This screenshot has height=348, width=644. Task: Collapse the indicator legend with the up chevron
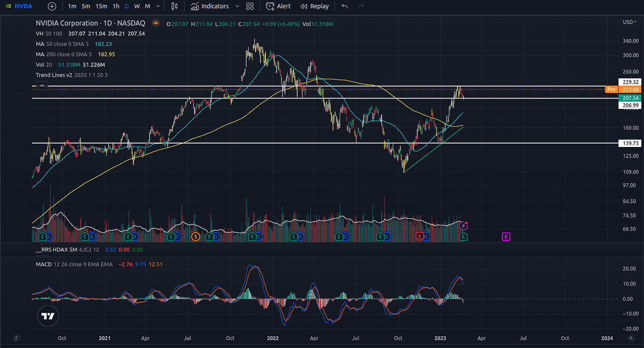[42, 85]
